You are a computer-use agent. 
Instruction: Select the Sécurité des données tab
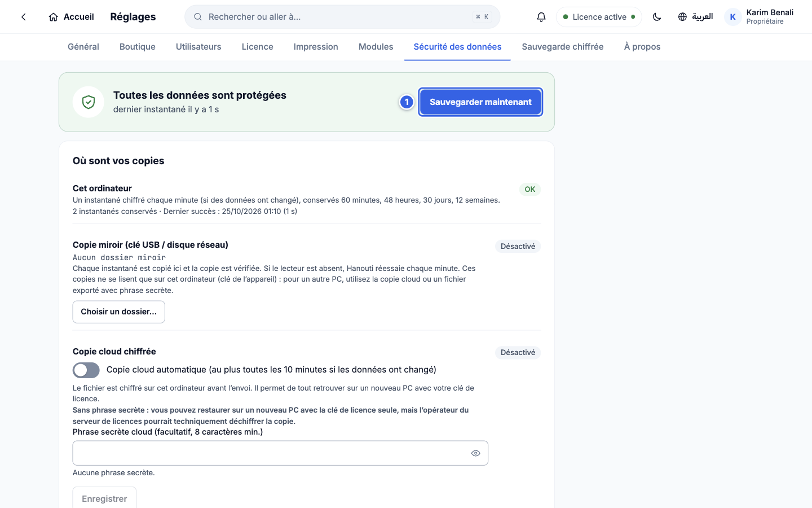(457, 47)
